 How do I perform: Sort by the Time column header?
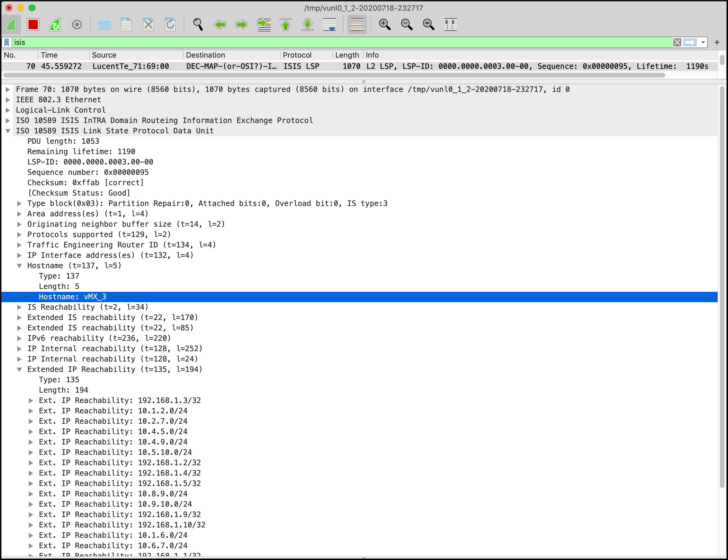click(63, 55)
